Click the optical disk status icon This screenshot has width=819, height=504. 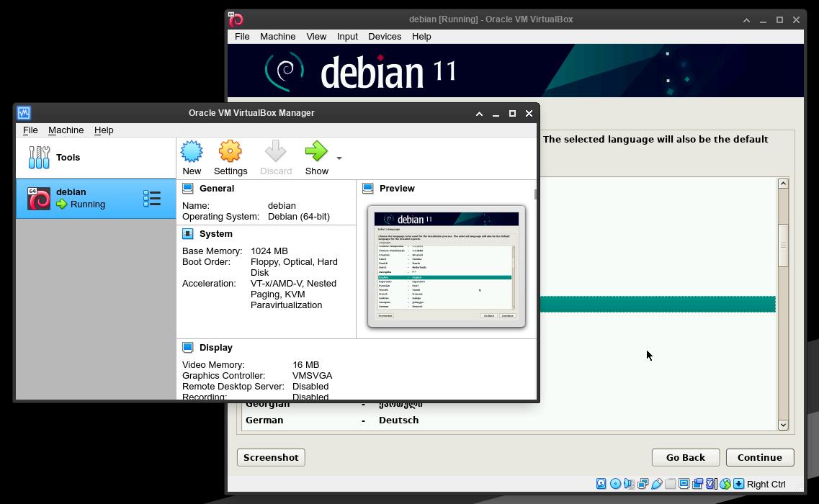[x=616, y=484]
